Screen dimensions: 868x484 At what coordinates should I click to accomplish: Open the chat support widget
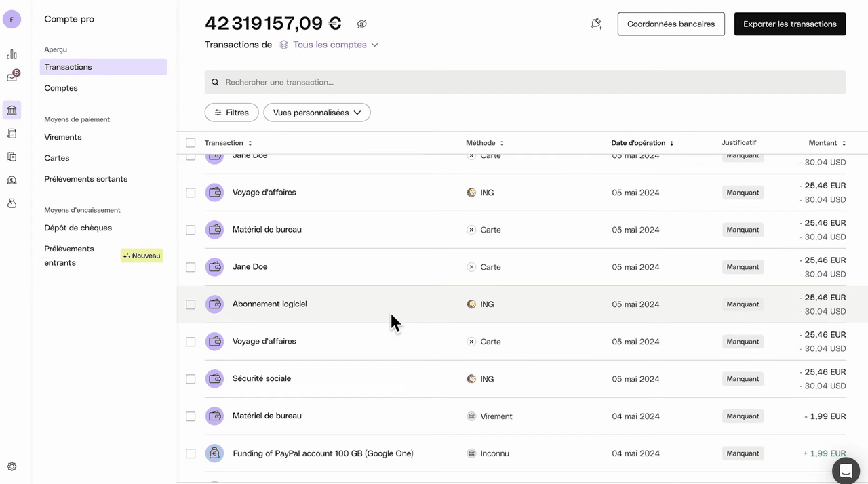(x=846, y=470)
